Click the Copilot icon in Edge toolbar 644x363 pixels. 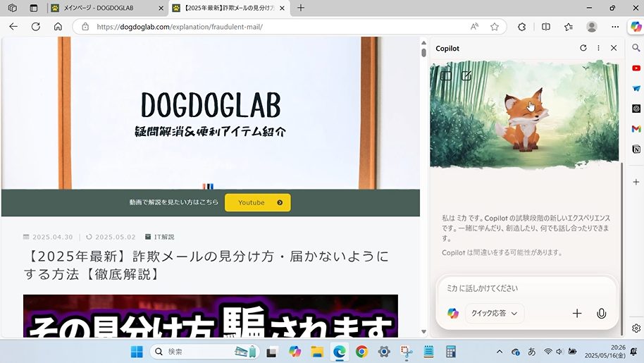[x=636, y=27]
